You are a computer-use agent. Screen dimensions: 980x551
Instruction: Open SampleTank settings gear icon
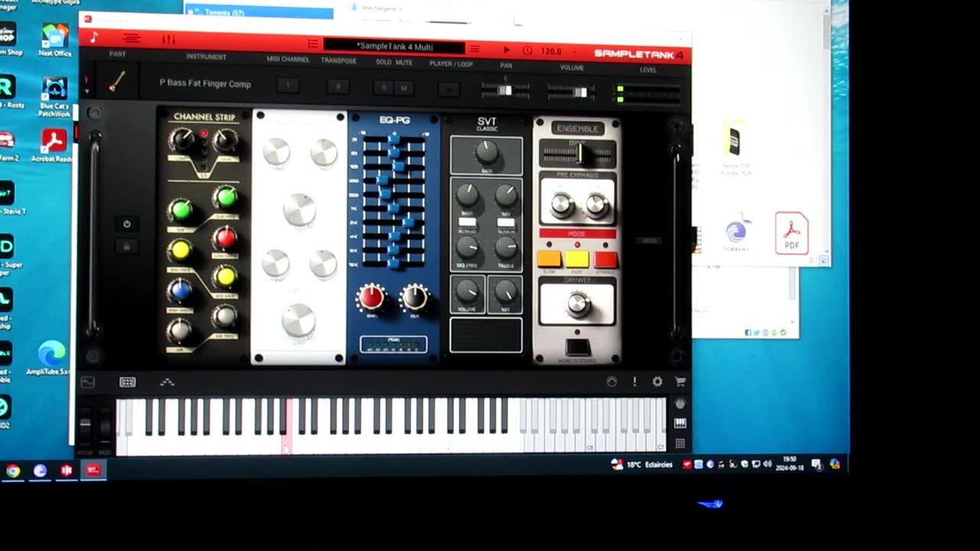point(657,382)
